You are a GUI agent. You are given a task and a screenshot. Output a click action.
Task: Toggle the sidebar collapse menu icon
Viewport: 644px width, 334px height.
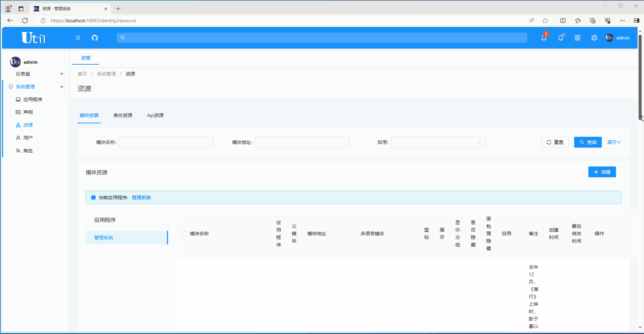pos(78,38)
